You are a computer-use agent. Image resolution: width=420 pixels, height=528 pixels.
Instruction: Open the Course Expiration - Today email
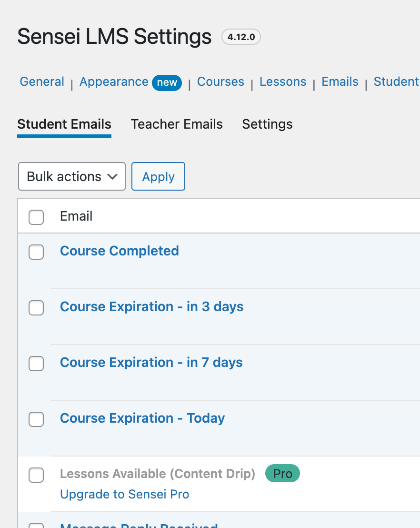pos(142,418)
